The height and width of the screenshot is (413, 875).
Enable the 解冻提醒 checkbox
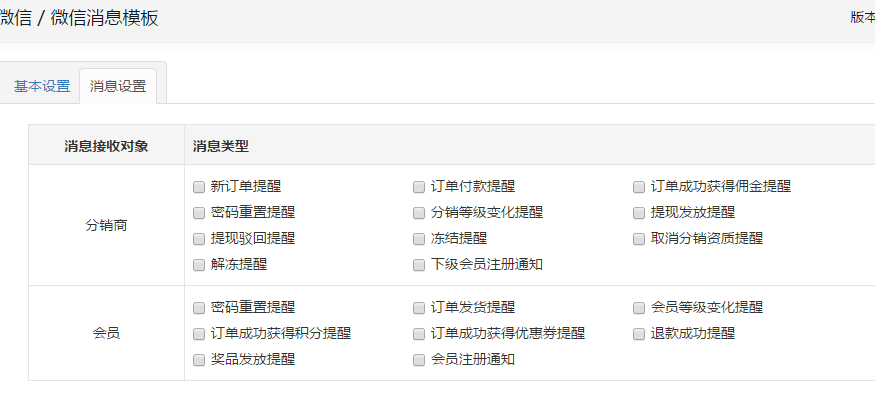pos(199,264)
